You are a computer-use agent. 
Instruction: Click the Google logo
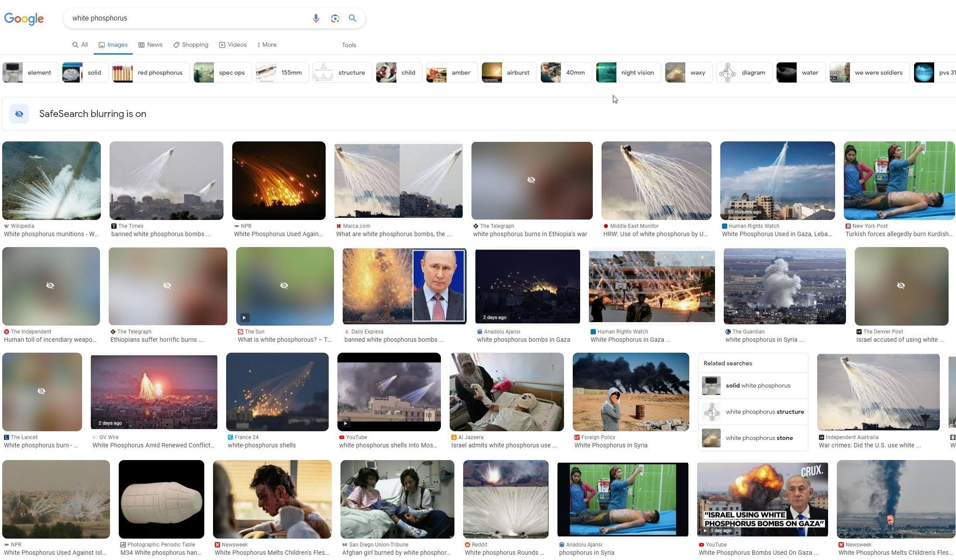tap(24, 19)
